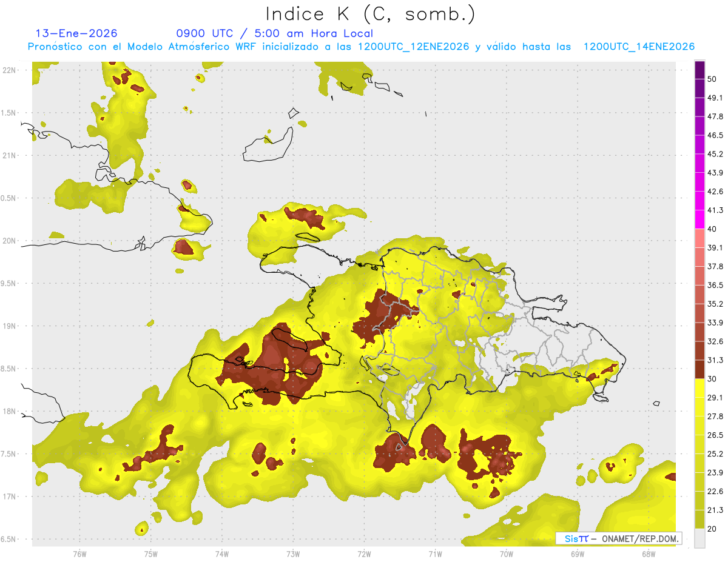
Task: Click the latitude label '18N'
Action: click(9, 411)
